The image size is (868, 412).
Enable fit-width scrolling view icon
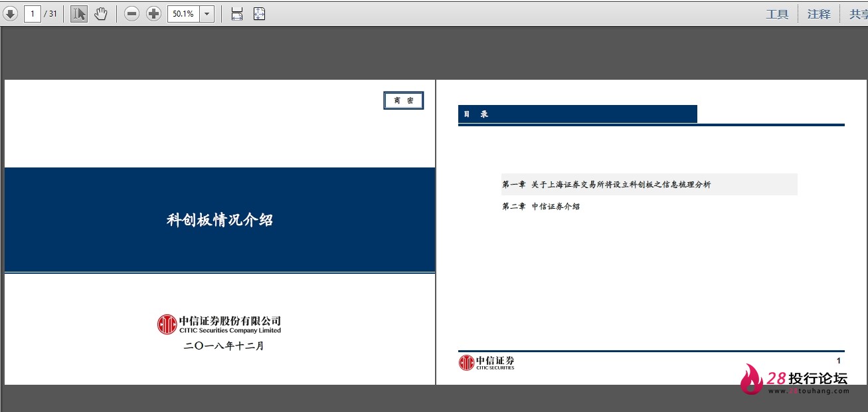point(237,13)
